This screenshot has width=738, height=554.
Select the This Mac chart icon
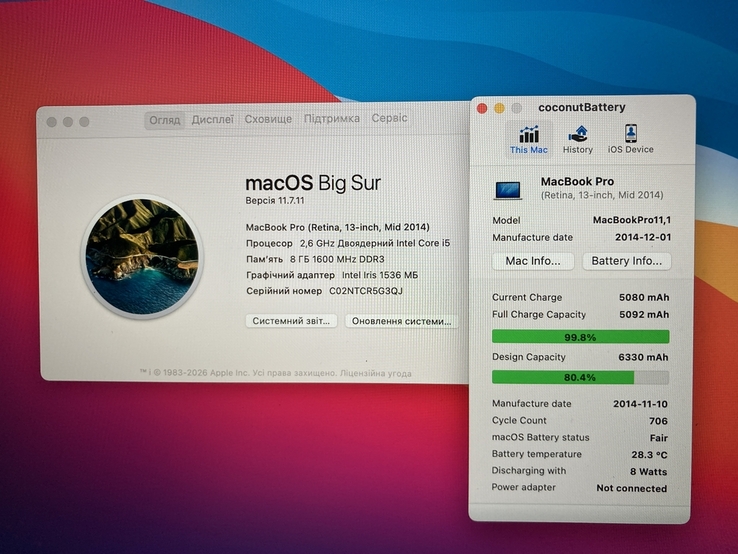(529, 134)
